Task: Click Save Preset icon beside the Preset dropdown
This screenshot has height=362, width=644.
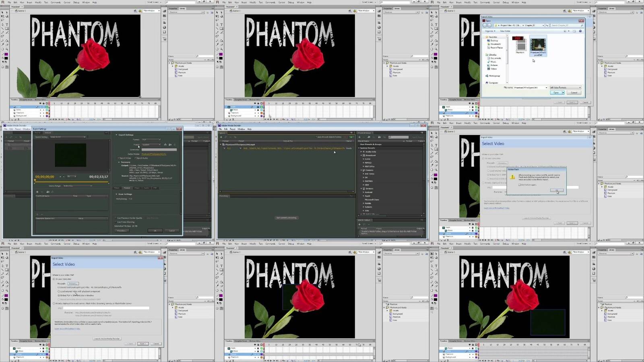Action: pos(165,145)
